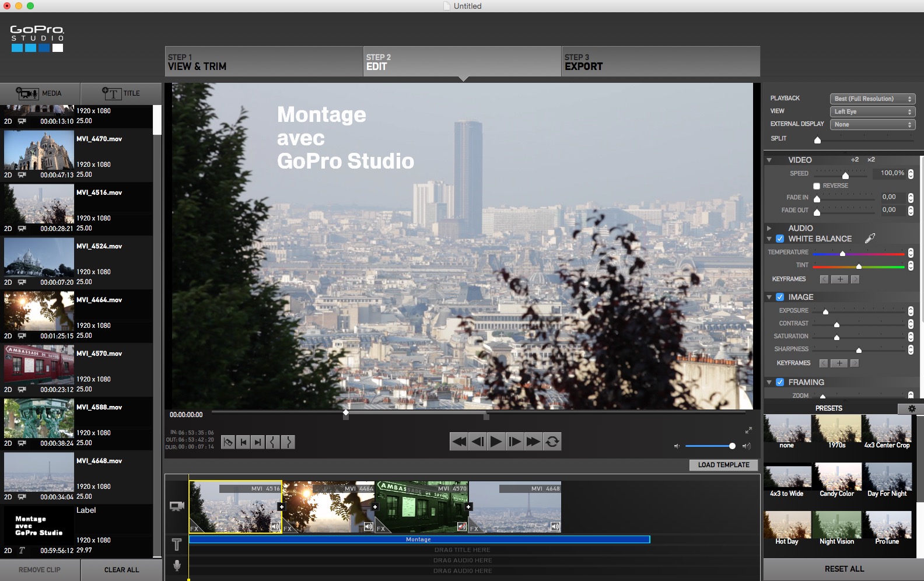
Task: Toggle audio icon on MVI 4464 clip
Action: (369, 527)
